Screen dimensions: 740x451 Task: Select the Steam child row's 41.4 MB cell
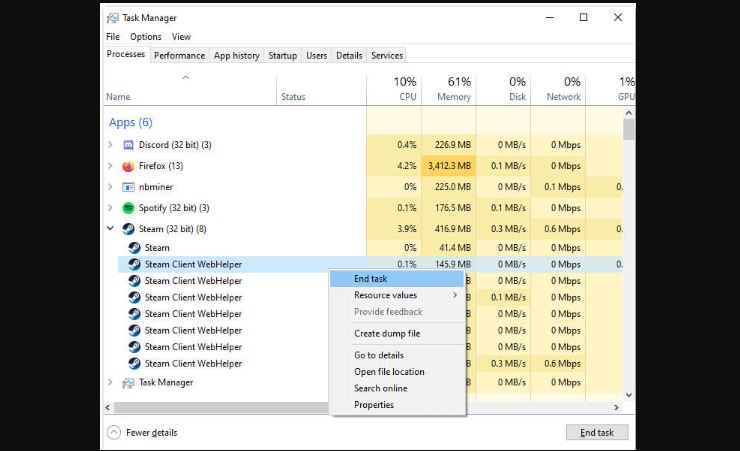[x=449, y=248]
